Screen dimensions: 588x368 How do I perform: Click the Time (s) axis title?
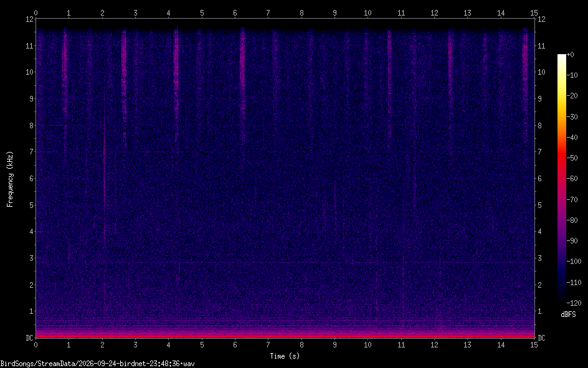(x=285, y=356)
